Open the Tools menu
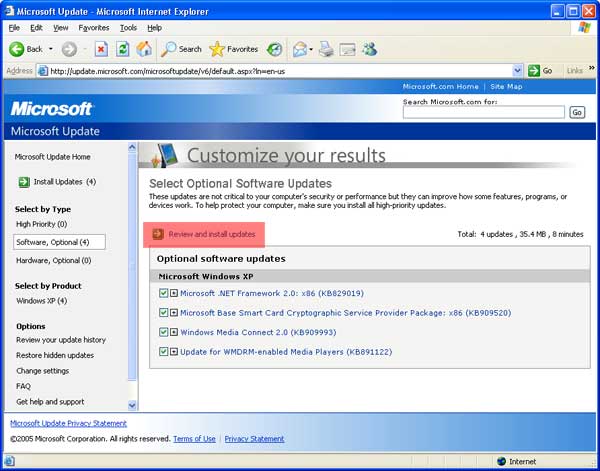 128,28
